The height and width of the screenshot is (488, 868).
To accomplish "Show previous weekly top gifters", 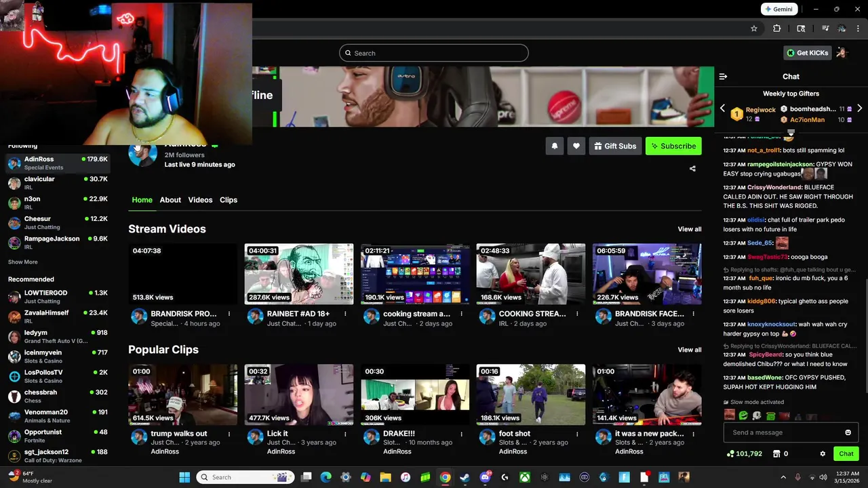I will coord(722,108).
